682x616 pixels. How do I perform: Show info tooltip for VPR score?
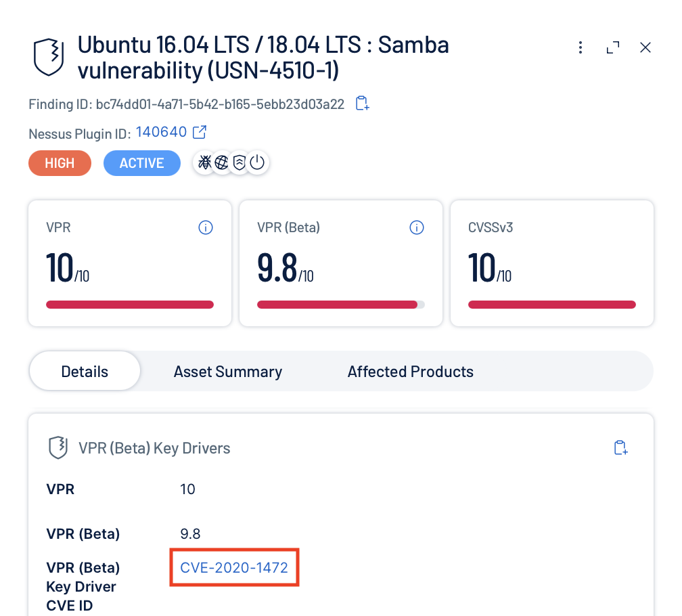(206, 227)
